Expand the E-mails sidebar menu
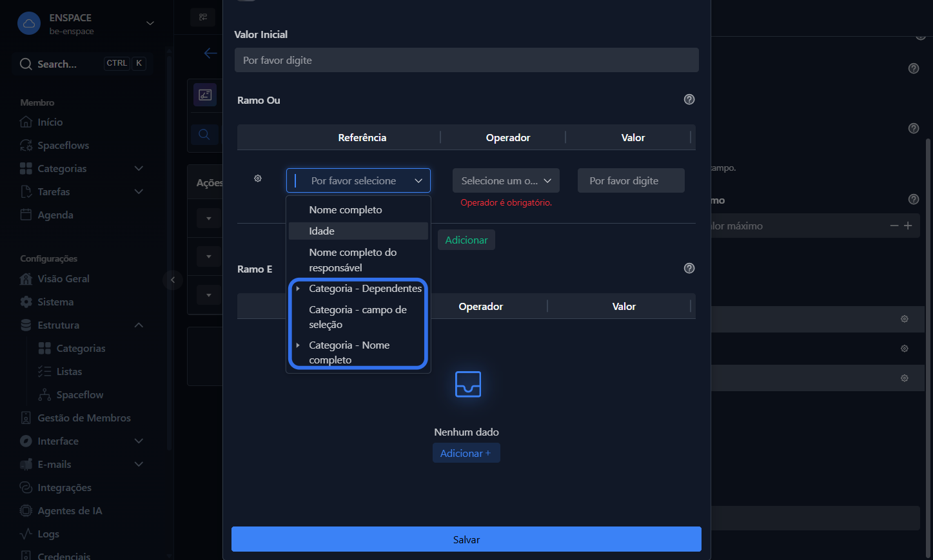The width and height of the screenshot is (933, 560). pyautogui.click(x=139, y=464)
